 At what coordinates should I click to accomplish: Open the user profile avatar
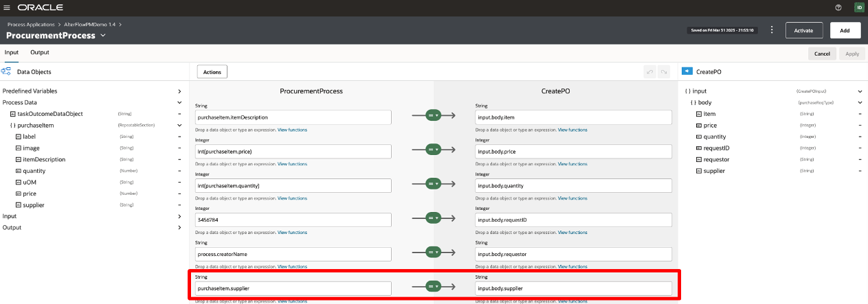[858, 8]
